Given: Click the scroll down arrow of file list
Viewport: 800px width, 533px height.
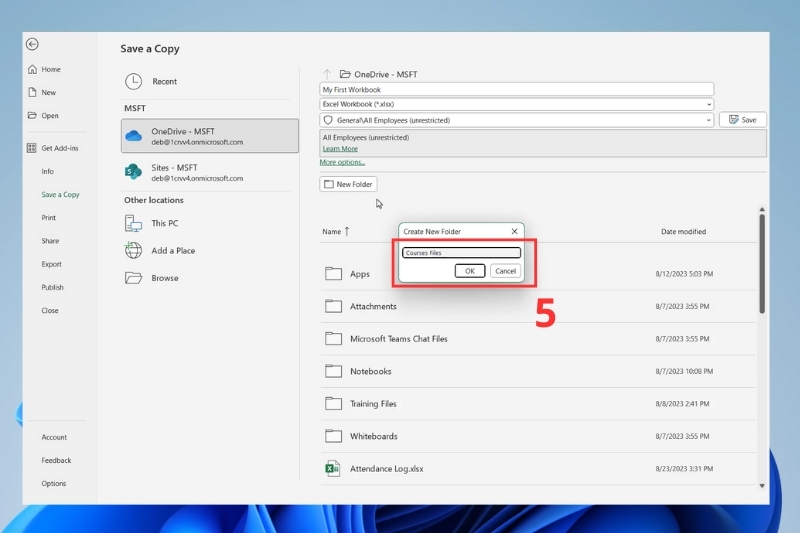Looking at the screenshot, I should pos(762,486).
